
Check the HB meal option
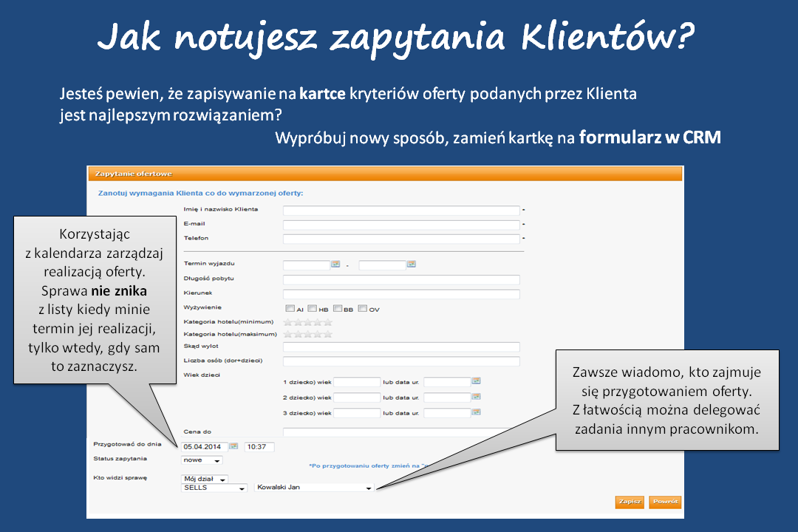[x=313, y=309]
